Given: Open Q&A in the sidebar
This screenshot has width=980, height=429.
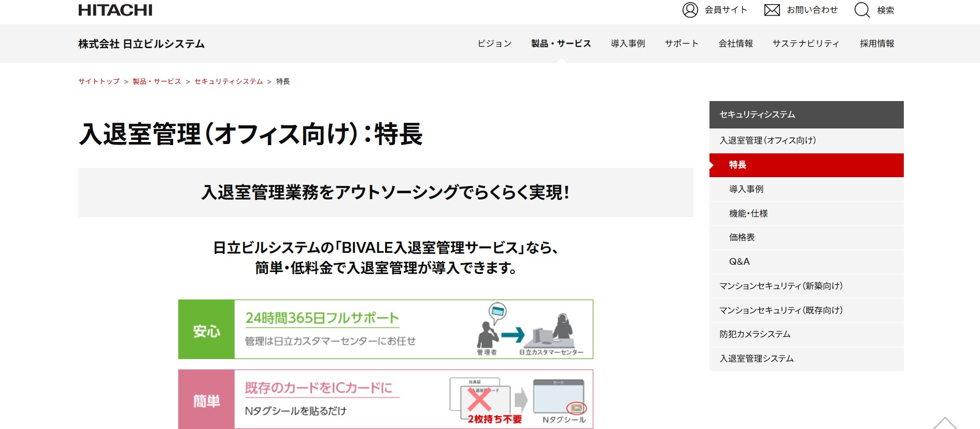Looking at the screenshot, I should [806, 262].
